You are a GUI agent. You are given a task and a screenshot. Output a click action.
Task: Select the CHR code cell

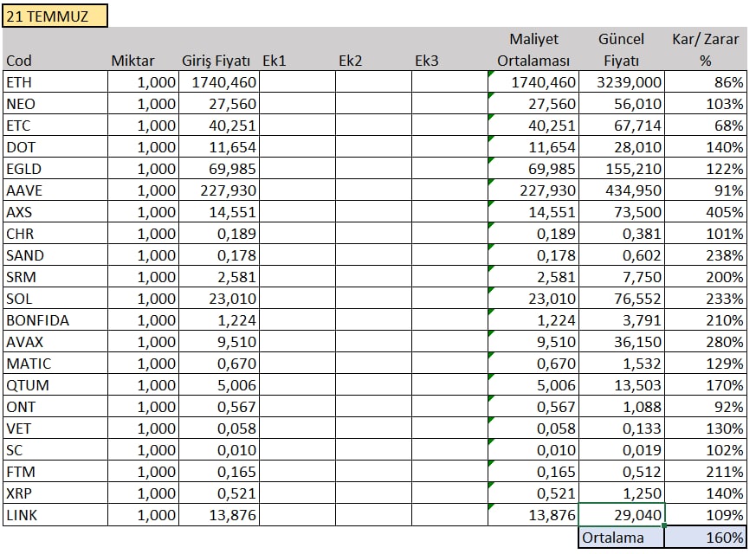pos(55,234)
